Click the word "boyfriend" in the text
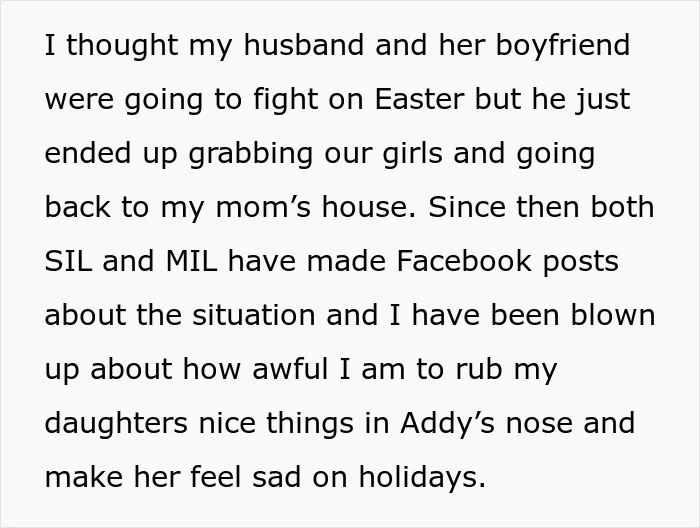700x528 pixels. (x=563, y=45)
